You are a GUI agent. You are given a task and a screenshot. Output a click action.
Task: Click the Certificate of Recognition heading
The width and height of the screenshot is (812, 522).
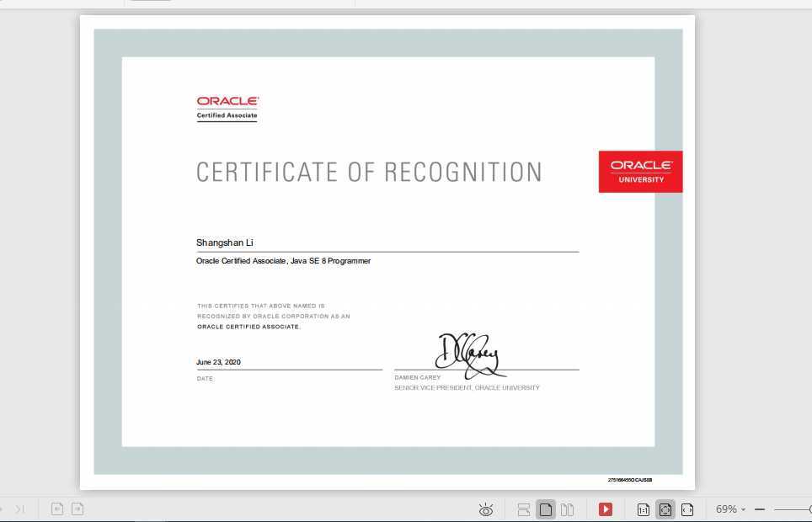[369, 173]
